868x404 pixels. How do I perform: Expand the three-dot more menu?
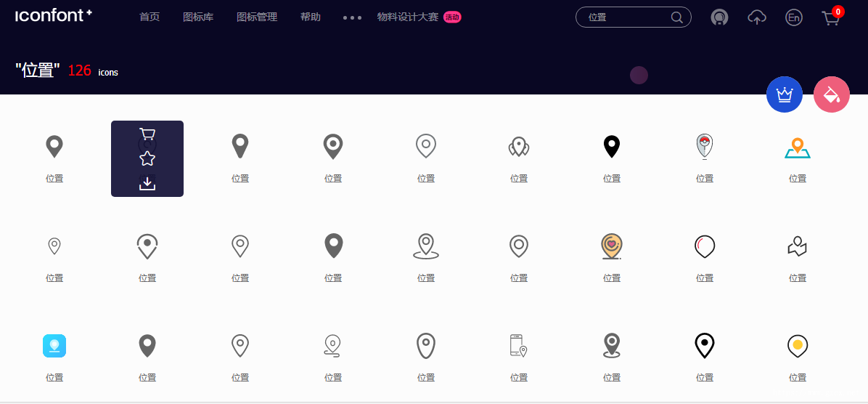(x=352, y=17)
